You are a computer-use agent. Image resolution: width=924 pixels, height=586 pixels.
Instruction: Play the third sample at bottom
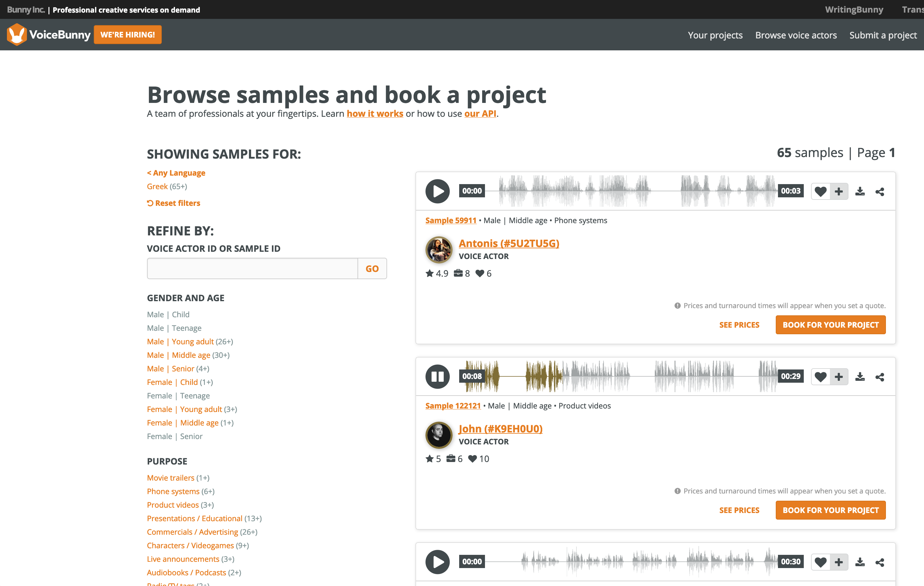point(437,562)
